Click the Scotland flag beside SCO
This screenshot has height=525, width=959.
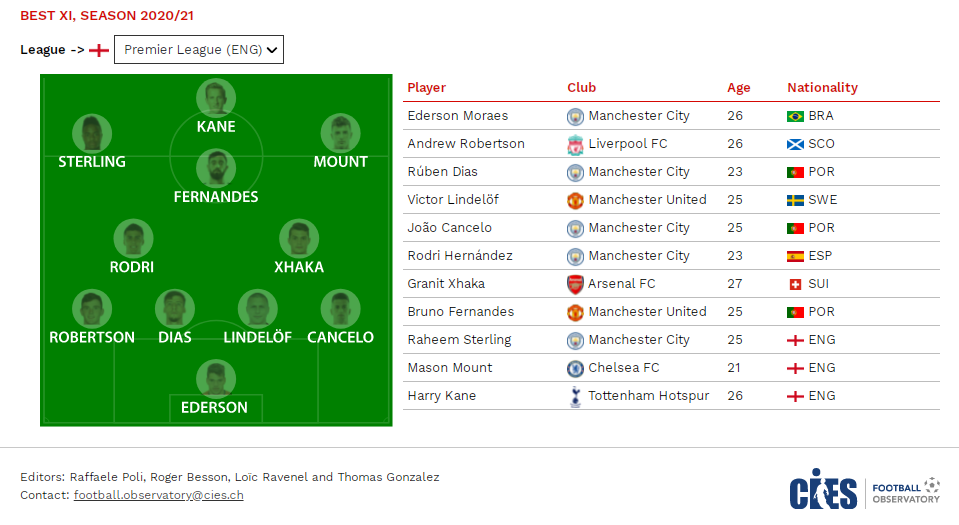click(x=795, y=144)
